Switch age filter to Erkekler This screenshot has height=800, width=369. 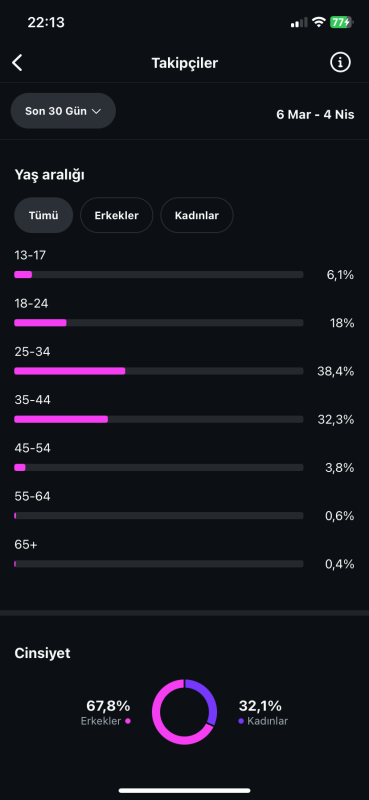(116, 215)
